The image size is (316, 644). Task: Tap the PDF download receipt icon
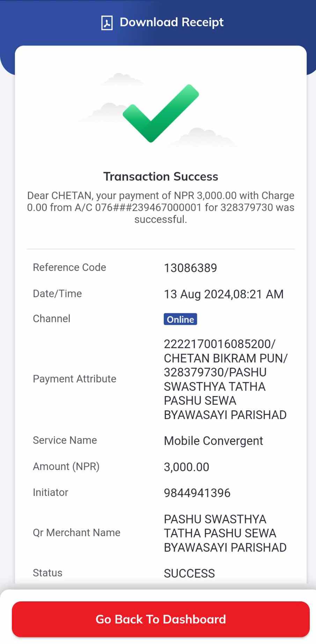107,23
